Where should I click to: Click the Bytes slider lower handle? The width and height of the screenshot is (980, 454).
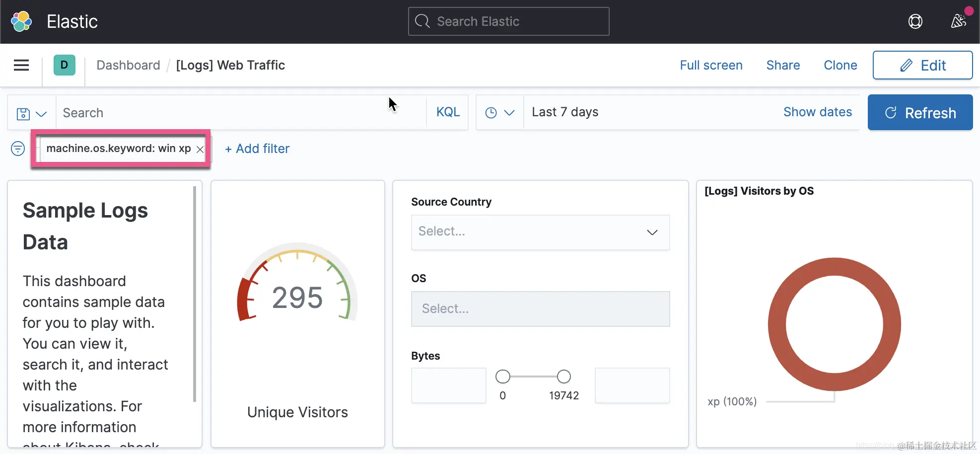[x=502, y=377]
